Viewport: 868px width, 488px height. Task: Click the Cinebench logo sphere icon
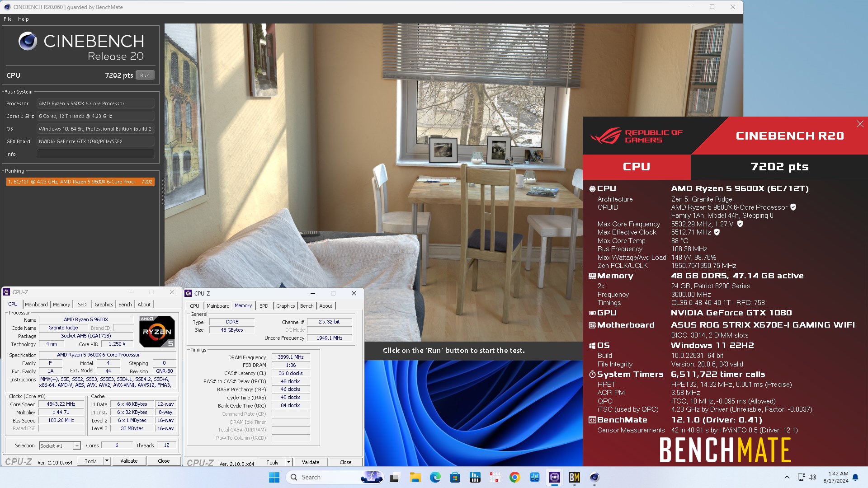[x=28, y=41]
